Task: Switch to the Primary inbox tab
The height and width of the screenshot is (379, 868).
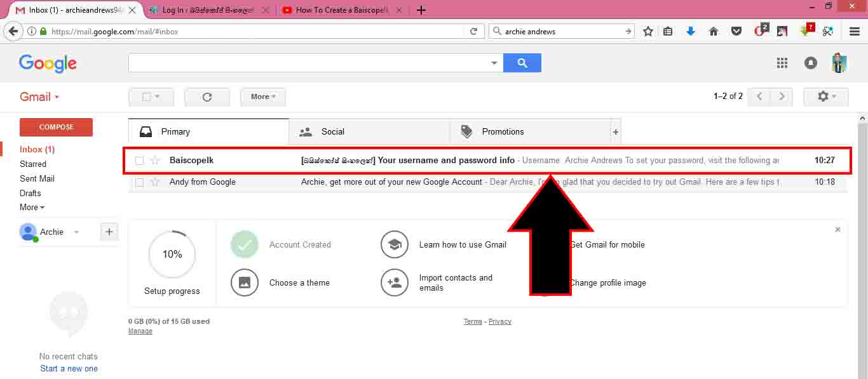Action: point(209,132)
